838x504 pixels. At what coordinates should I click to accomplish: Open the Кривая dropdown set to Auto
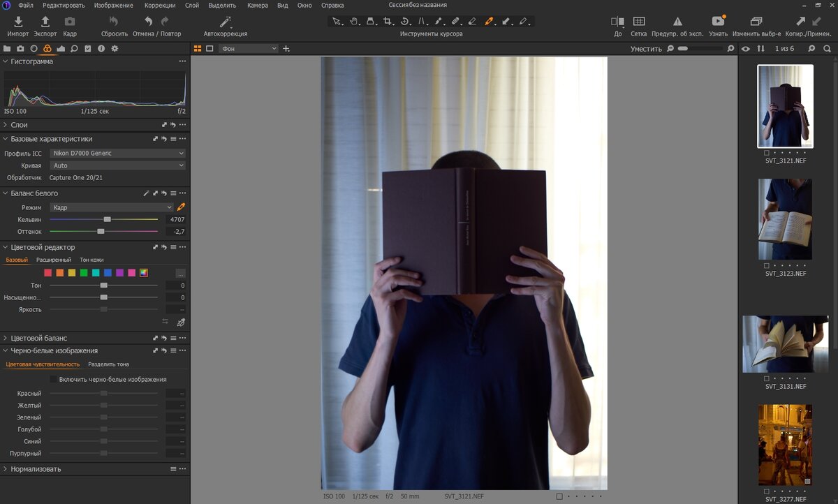pyautogui.click(x=117, y=165)
